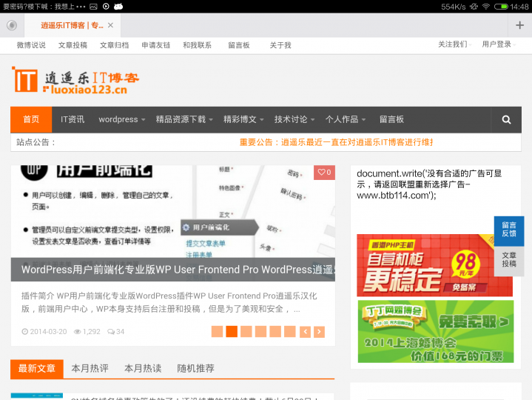This screenshot has height=400, width=532.
Task: Go to the 首页 navigation item
Action: click(x=31, y=119)
